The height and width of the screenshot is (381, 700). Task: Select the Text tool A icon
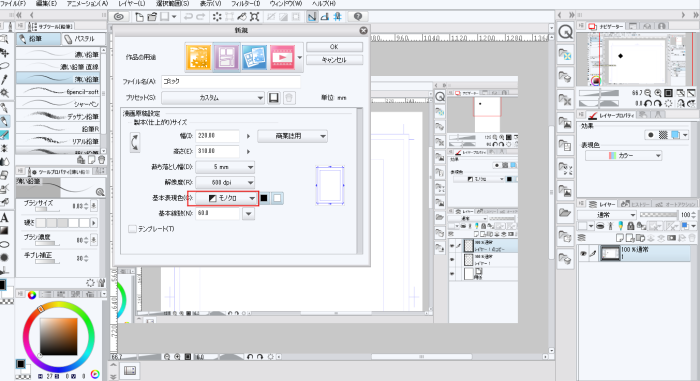(4, 218)
